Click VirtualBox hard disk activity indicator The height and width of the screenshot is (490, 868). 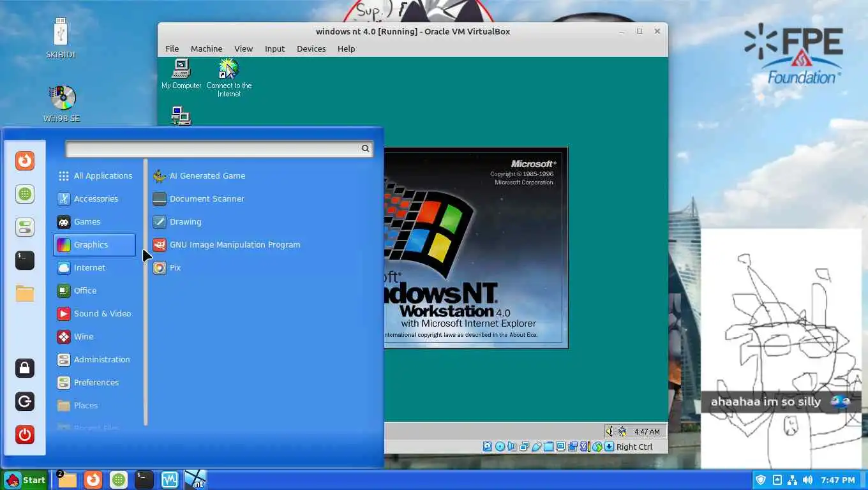(x=488, y=447)
